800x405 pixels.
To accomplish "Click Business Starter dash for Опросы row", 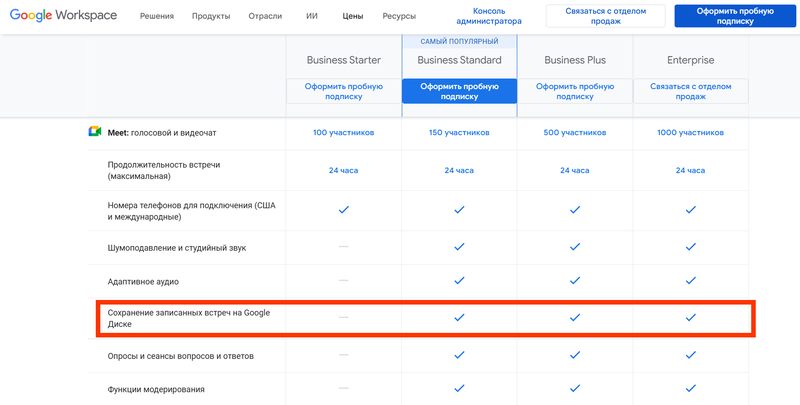I will (344, 355).
